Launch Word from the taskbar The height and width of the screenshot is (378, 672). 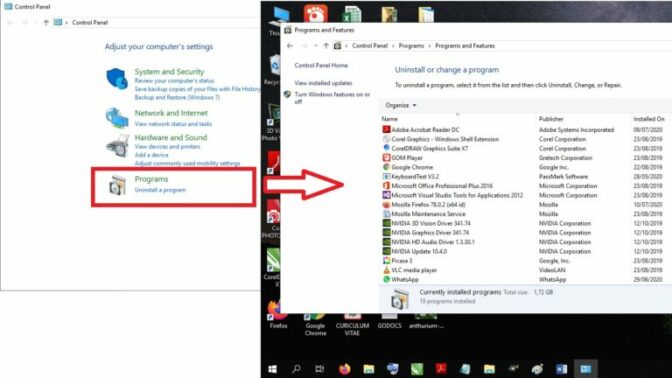click(x=561, y=369)
